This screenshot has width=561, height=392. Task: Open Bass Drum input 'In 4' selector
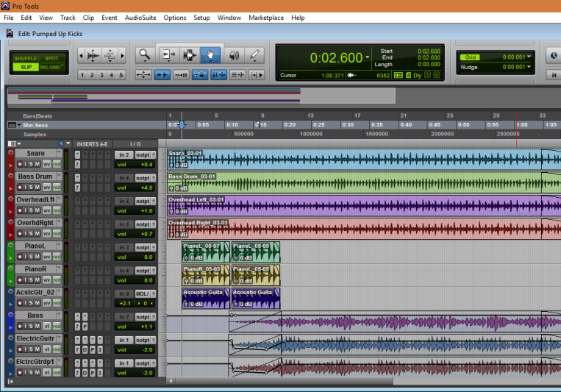pos(124,178)
